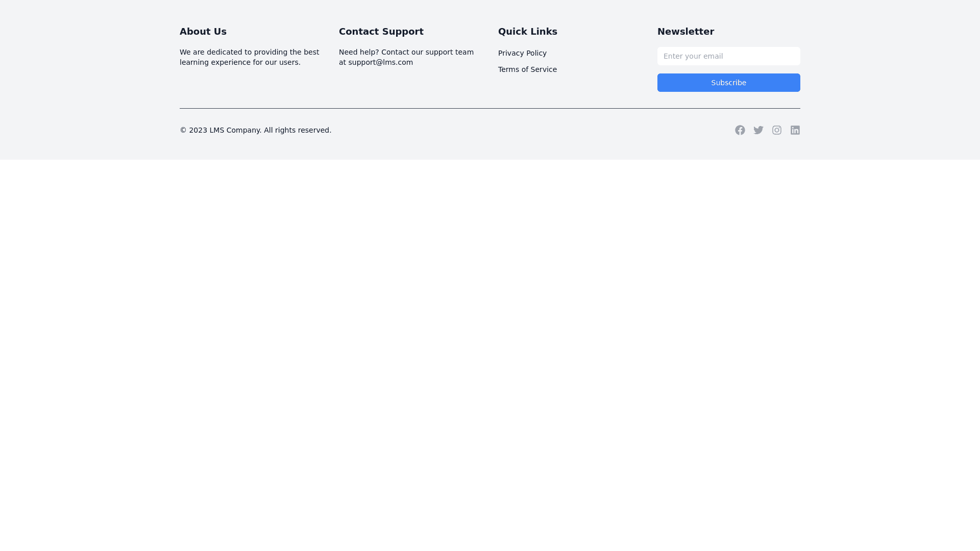Image resolution: width=980 pixels, height=551 pixels.
Task: Click the 'LMS Company' name in footer
Action: coord(235,130)
